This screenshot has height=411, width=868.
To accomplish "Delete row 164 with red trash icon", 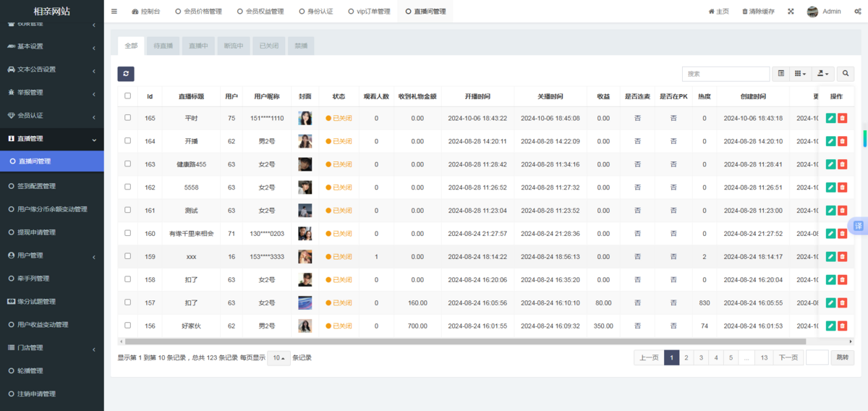I will point(843,141).
